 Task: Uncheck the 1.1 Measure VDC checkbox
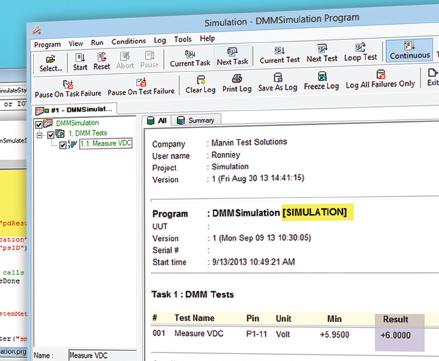click(63, 145)
